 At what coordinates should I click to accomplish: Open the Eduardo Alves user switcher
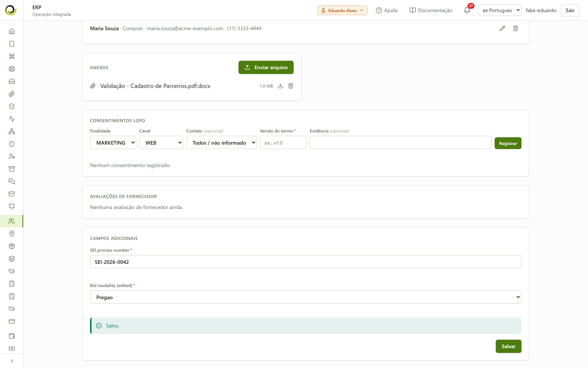[342, 10]
